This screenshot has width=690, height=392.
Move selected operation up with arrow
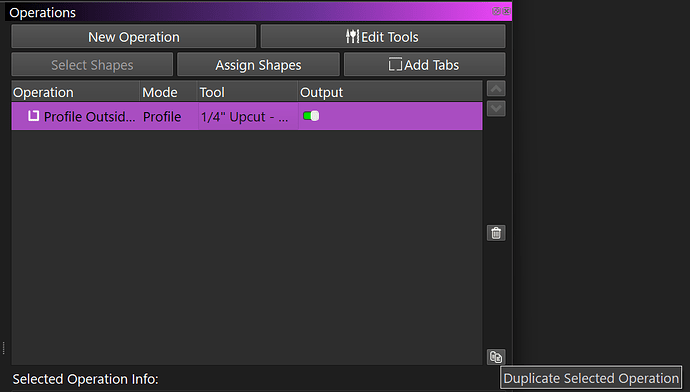click(496, 89)
